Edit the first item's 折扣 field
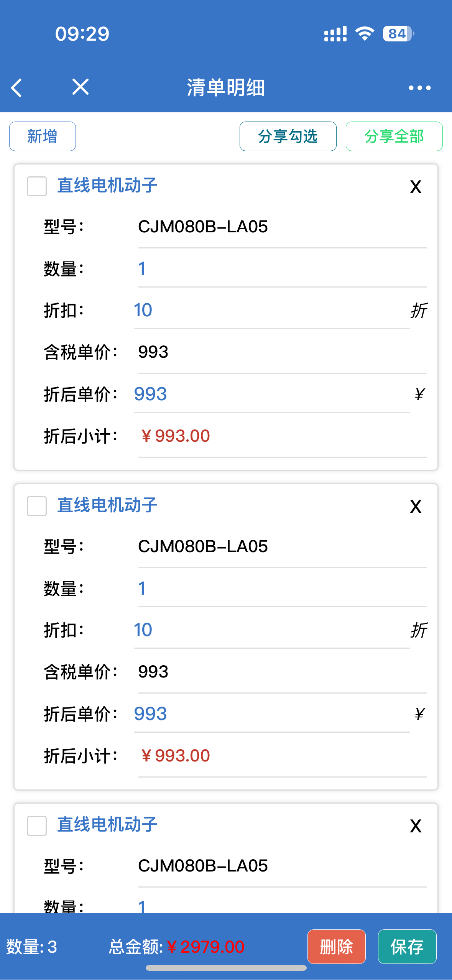452x980 pixels. pos(271,310)
